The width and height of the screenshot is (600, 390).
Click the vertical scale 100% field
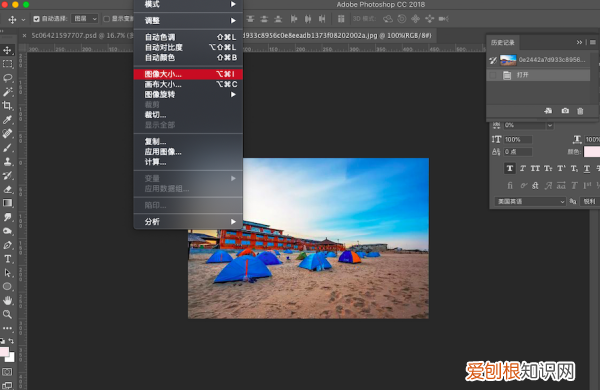coord(518,140)
